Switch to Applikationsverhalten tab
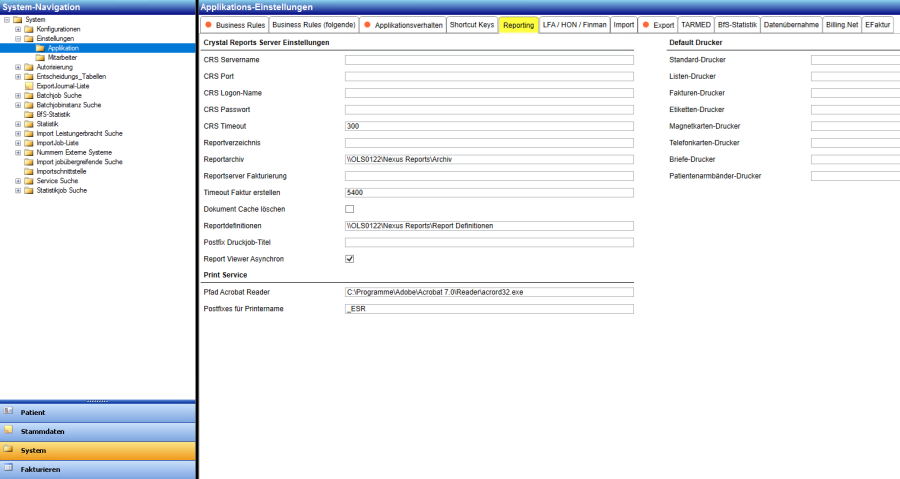Image resolution: width=900 pixels, height=479 pixels. pos(403,25)
